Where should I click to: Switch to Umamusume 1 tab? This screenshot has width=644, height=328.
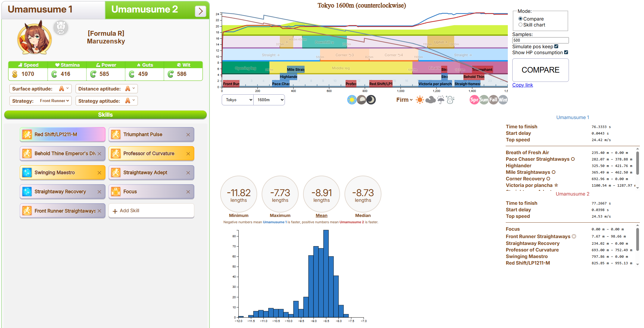click(x=53, y=10)
